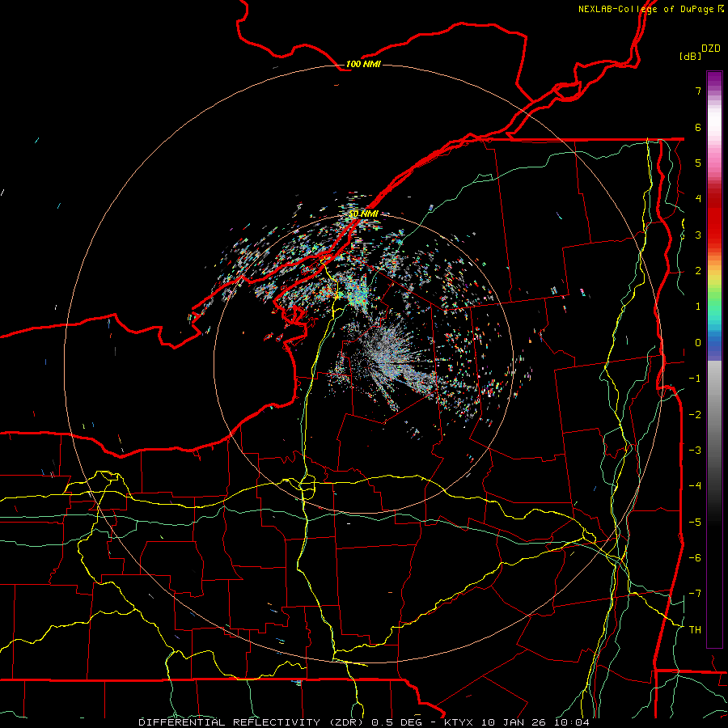Click the 50 NMI range ring label
The image size is (728, 728).
click(x=363, y=214)
